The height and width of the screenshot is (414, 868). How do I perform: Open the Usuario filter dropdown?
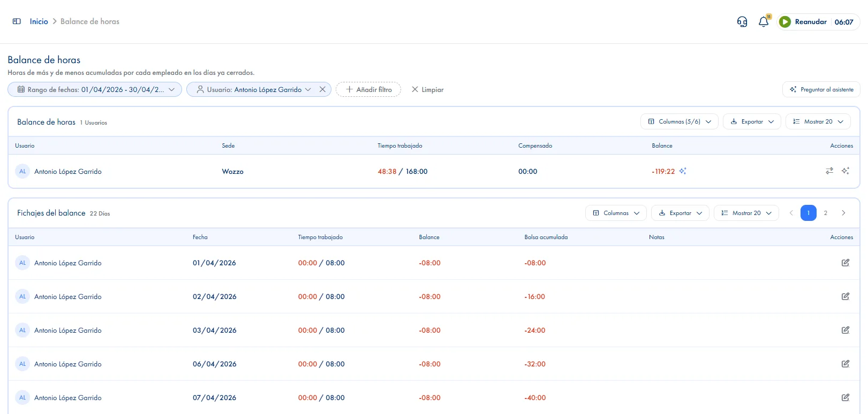[x=252, y=89]
